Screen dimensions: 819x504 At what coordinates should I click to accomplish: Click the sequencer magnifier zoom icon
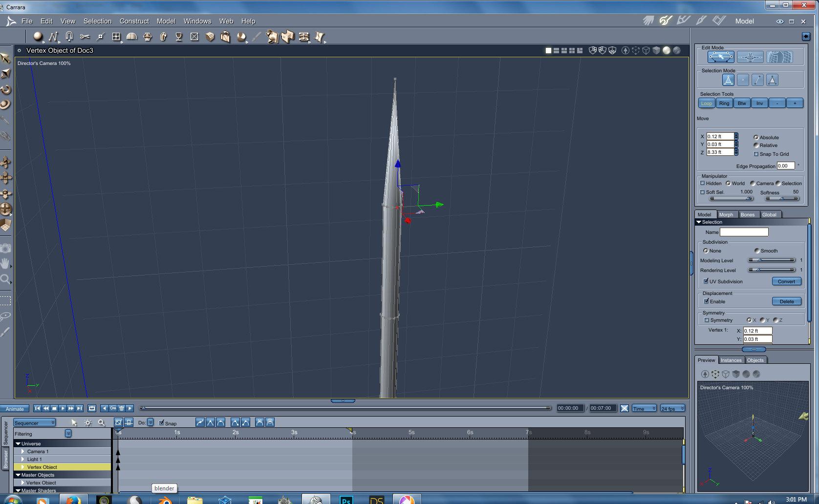[x=102, y=422]
